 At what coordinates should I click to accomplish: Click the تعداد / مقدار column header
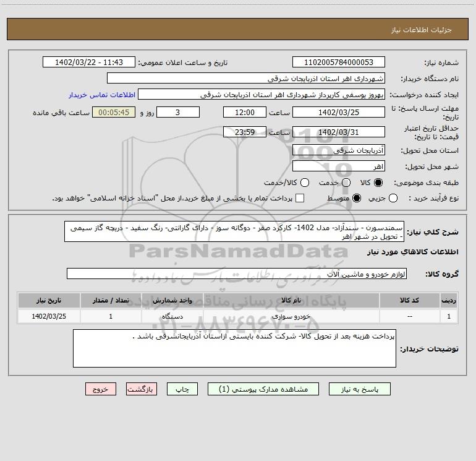111,301
